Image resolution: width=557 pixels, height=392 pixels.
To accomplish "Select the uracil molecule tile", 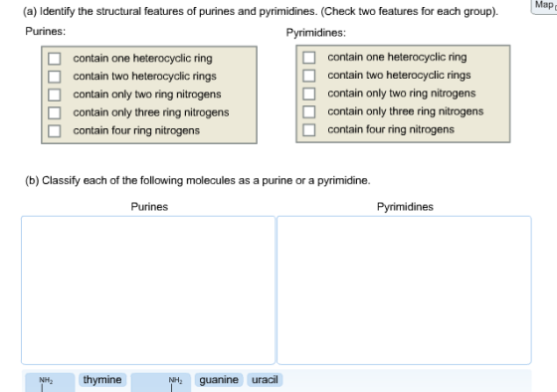I will tap(265, 379).
